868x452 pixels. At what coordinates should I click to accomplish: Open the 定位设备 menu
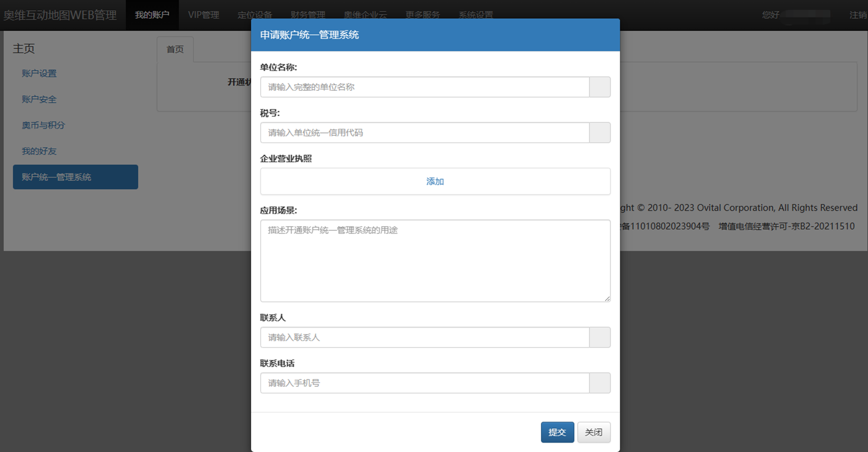pos(254,15)
